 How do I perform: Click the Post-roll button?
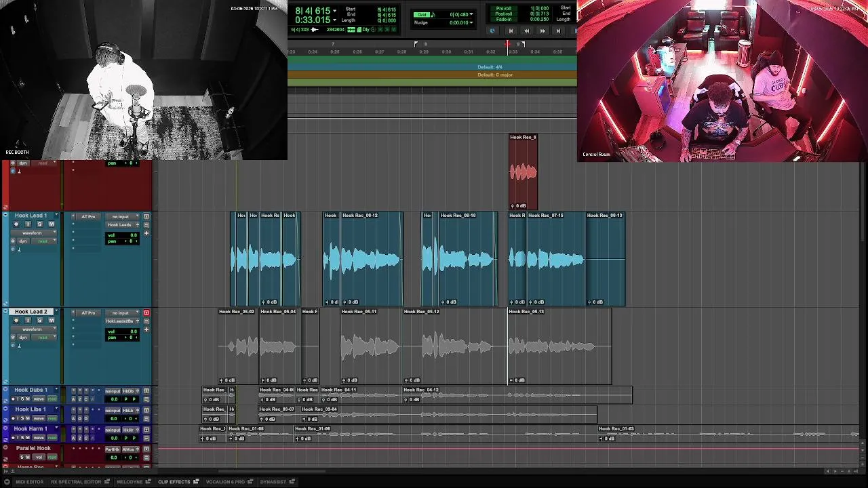click(504, 14)
